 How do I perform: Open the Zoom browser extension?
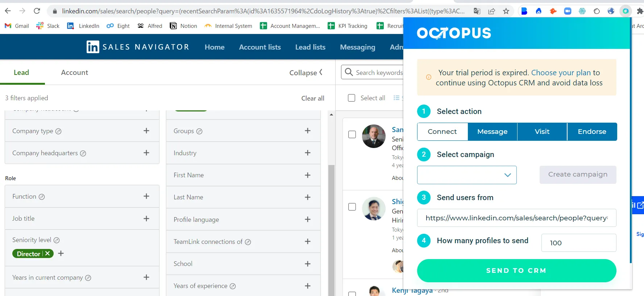pyautogui.click(x=568, y=11)
